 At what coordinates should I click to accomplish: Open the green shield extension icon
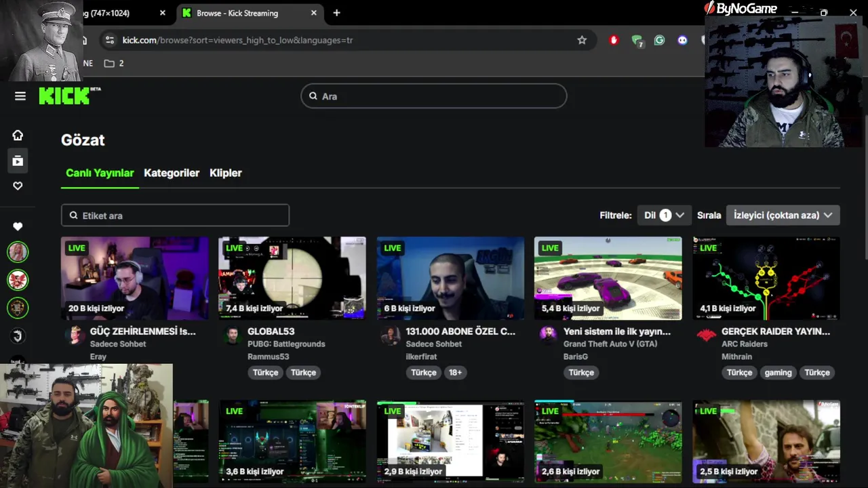(x=637, y=41)
